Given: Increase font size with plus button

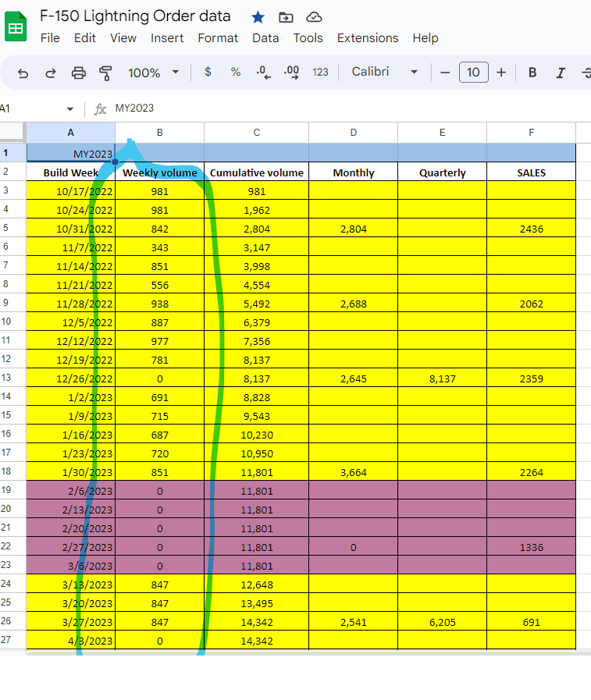Looking at the screenshot, I should [x=501, y=73].
